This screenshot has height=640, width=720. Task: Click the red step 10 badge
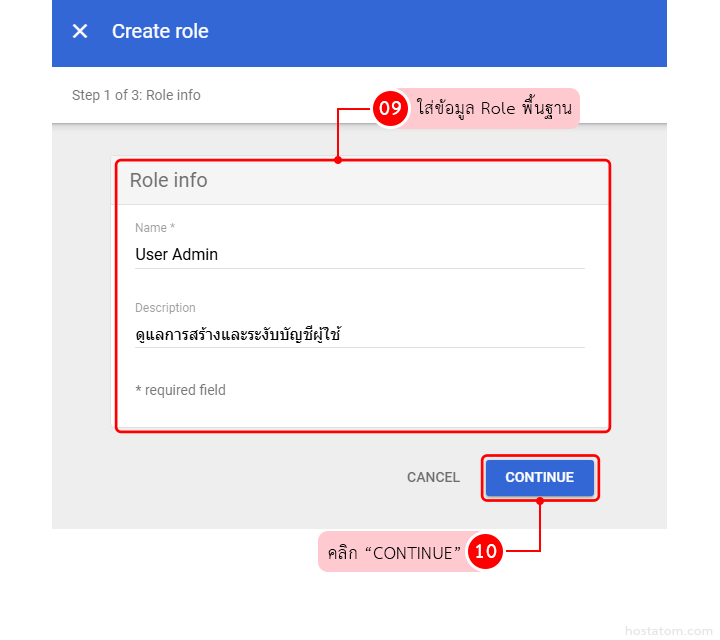(486, 552)
